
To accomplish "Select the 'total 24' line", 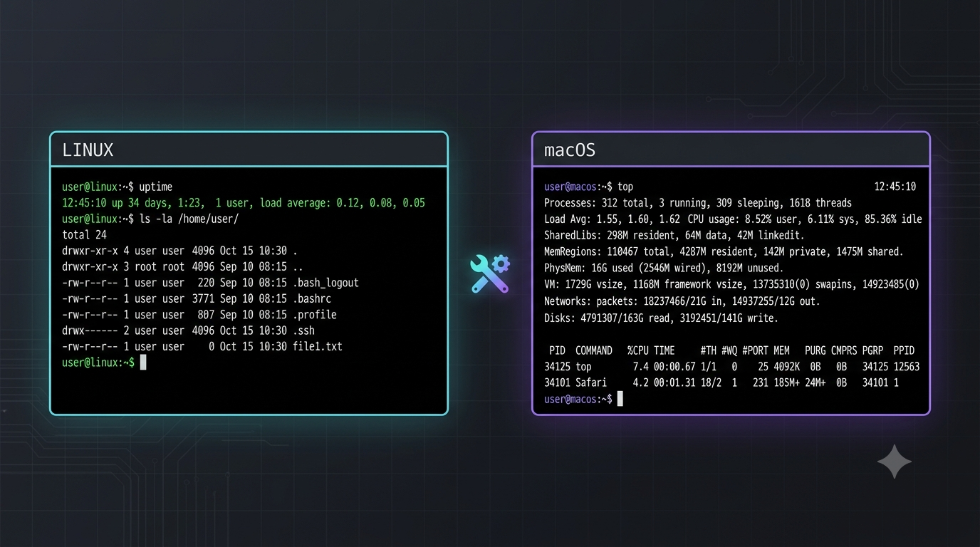I will click(84, 235).
